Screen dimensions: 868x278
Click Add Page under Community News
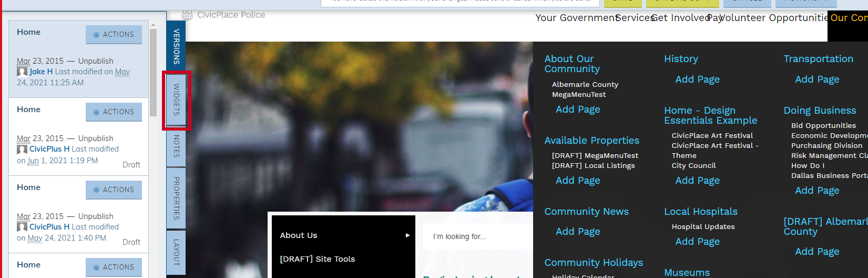click(578, 232)
